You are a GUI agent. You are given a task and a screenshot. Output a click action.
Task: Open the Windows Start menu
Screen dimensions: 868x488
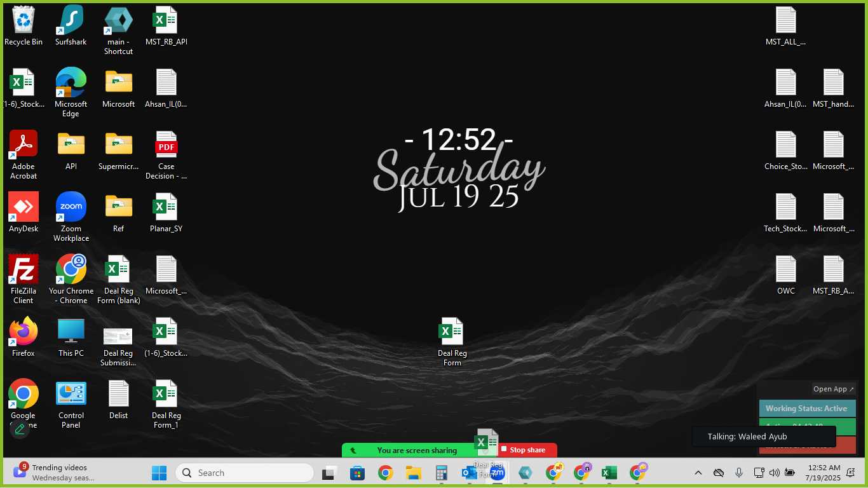tap(159, 473)
